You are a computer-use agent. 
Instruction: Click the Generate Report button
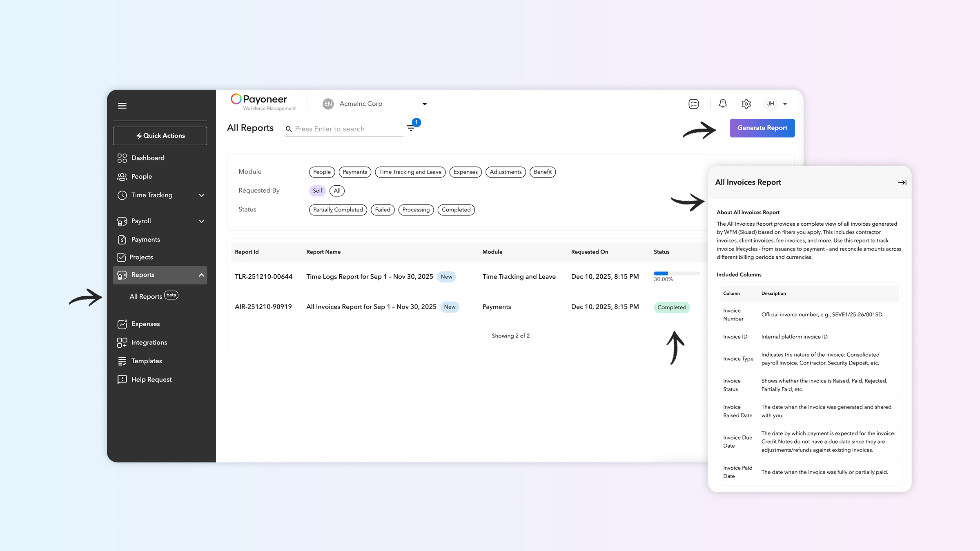[762, 128]
